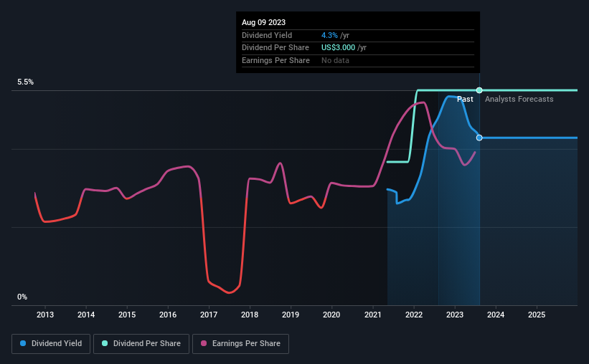
Task: Click the blue Dividend Yield legend dot
Action: tap(23, 343)
